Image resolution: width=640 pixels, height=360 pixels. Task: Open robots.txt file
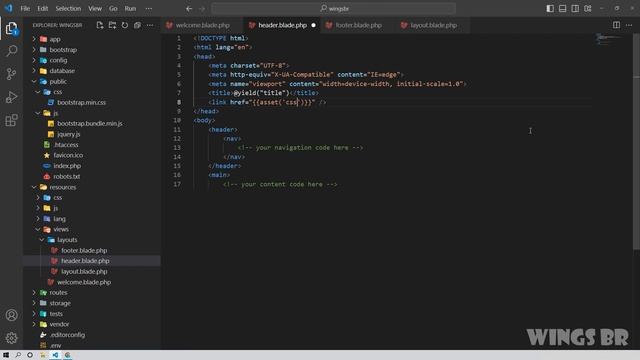click(67, 177)
